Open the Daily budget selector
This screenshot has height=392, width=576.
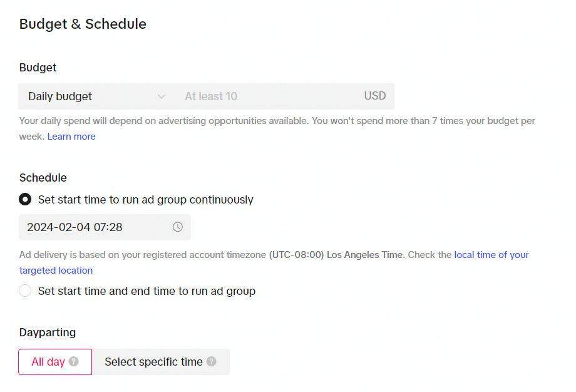click(x=97, y=96)
